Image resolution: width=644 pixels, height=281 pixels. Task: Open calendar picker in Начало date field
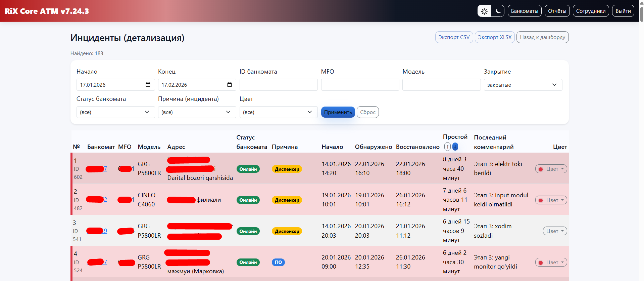(x=148, y=85)
